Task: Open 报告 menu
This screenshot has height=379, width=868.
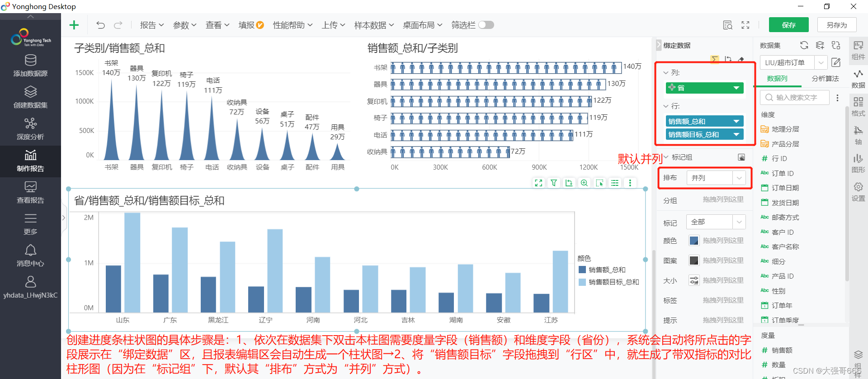Action: (x=152, y=25)
